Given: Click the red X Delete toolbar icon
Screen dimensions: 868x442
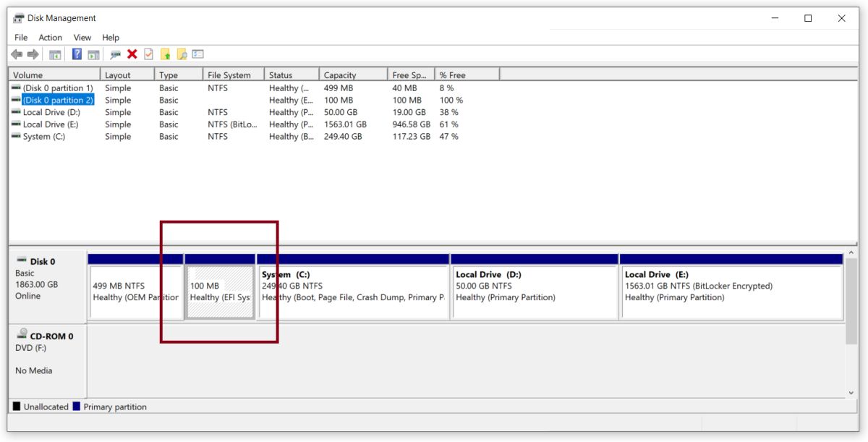Looking at the screenshot, I should (132, 54).
